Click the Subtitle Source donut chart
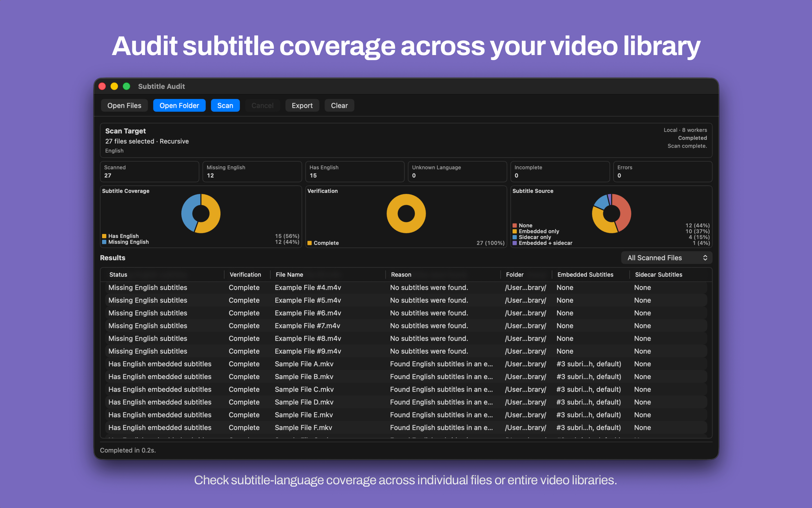Viewport: 812px width, 508px height. (611, 213)
